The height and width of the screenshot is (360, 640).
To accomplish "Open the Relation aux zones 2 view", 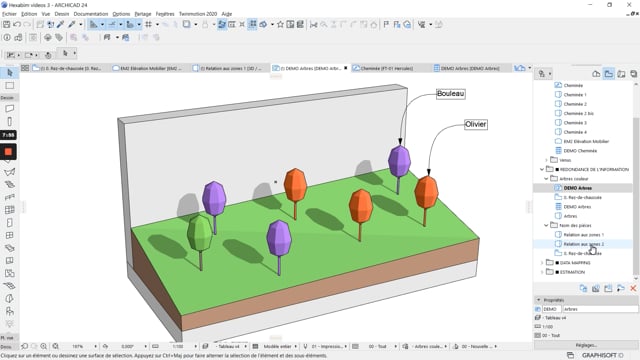I will click(583, 244).
